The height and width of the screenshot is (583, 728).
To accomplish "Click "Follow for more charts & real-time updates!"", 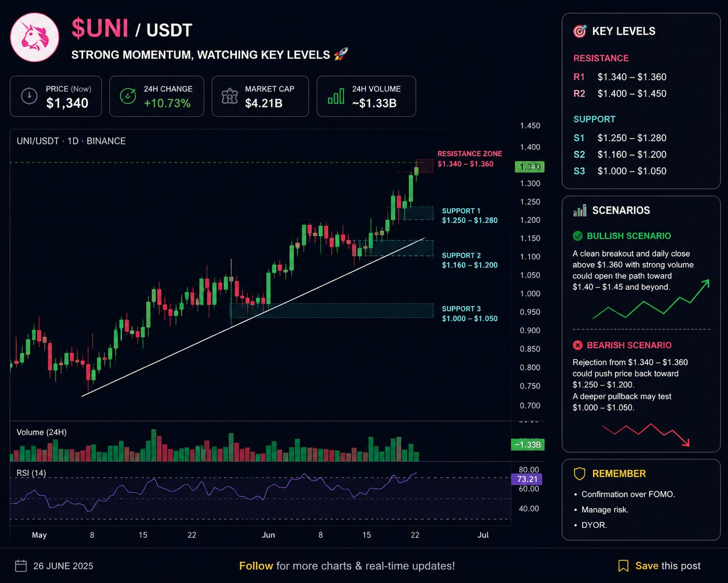I will [347, 566].
